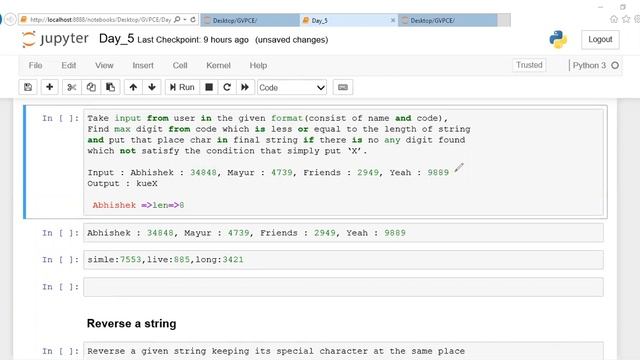Click 'Abhishek =>len=>8' text in cell
This screenshot has height=360, width=640.
pyautogui.click(x=138, y=205)
